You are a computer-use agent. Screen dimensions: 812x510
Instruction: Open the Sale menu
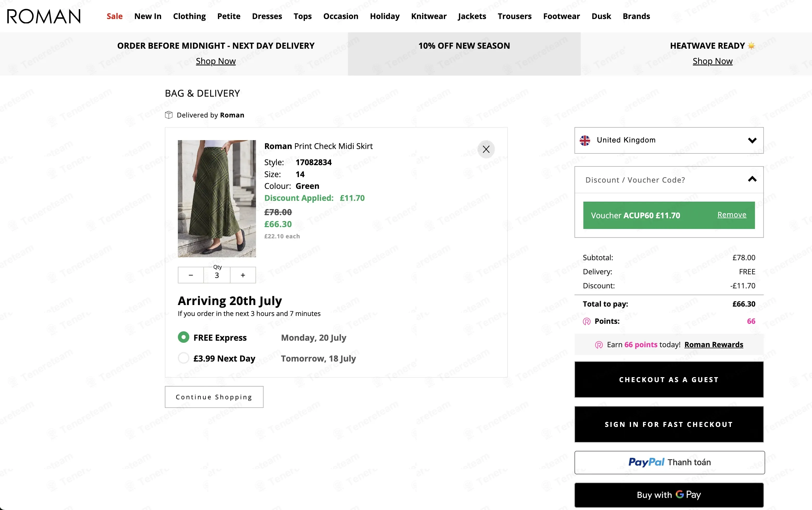pyautogui.click(x=115, y=16)
